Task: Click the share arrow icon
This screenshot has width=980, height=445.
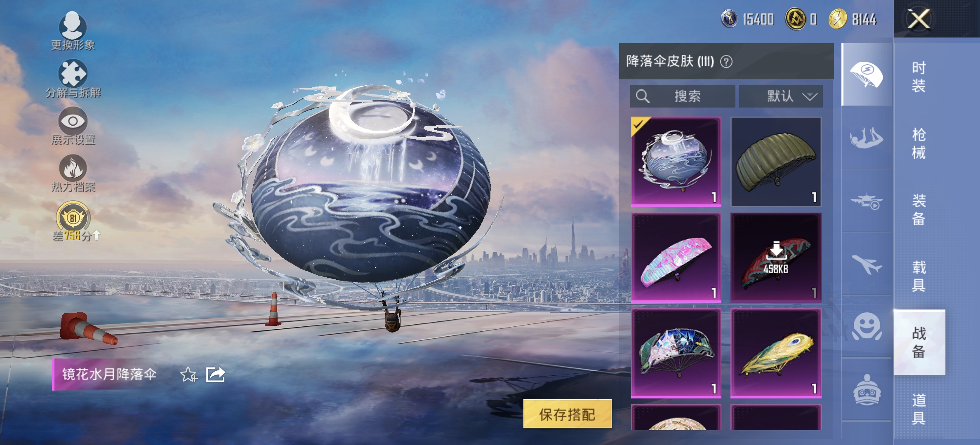Action: tap(215, 375)
